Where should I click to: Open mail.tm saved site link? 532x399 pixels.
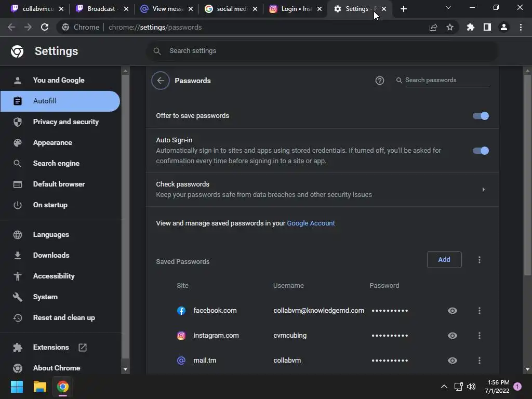click(x=205, y=361)
